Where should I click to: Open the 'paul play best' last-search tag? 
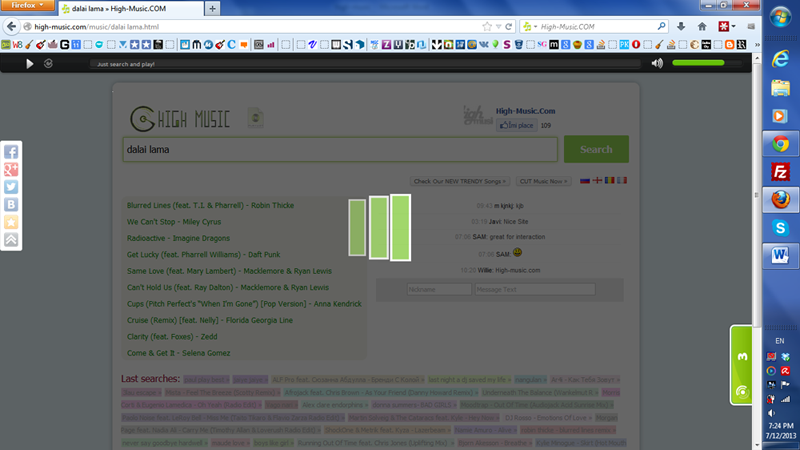[x=206, y=380]
